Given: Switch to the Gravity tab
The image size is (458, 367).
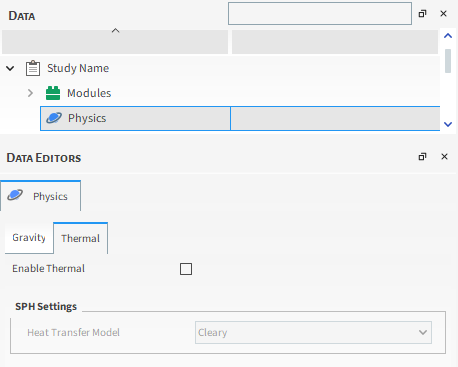Looking at the screenshot, I should point(29,238).
